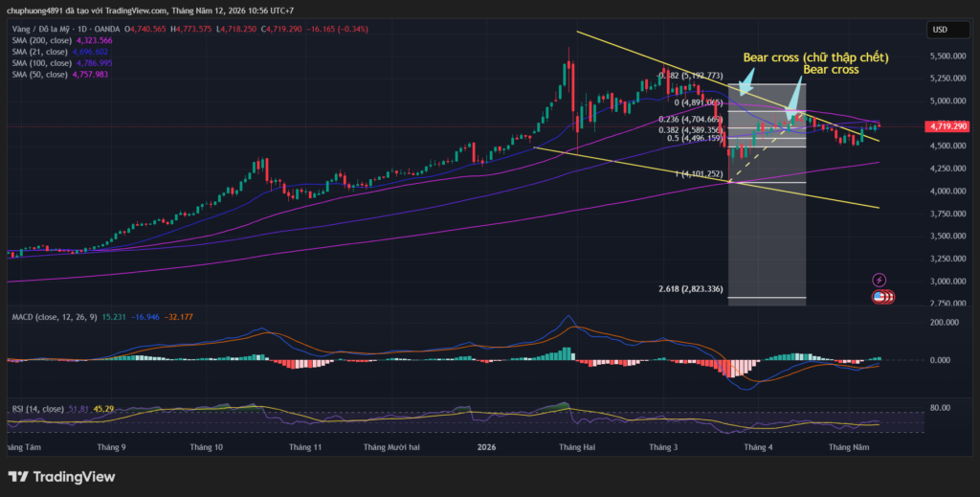This screenshot has height=497, width=980.
Task: Open the MACD (close, 12, 26, 9) legend
Action: coord(55,317)
